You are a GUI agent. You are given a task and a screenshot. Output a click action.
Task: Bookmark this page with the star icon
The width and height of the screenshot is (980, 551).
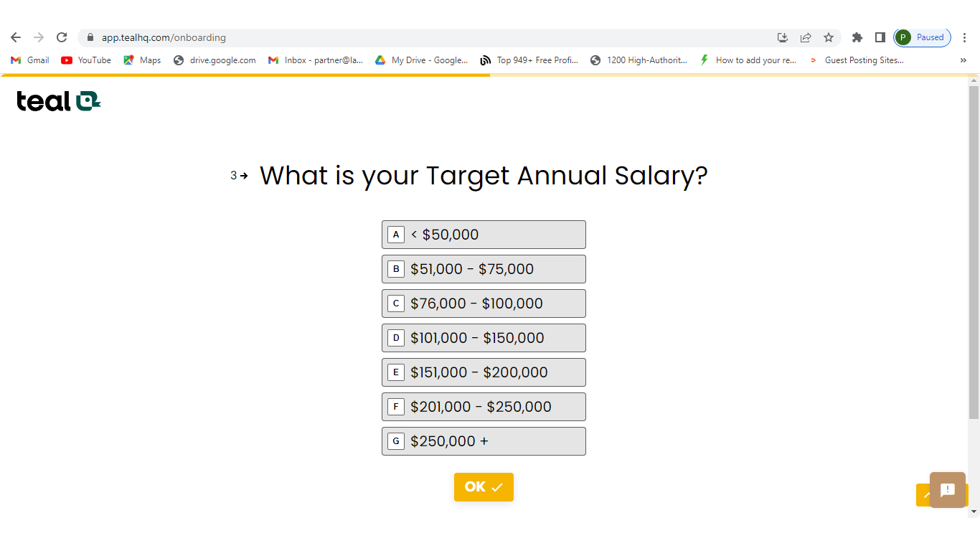(x=829, y=37)
